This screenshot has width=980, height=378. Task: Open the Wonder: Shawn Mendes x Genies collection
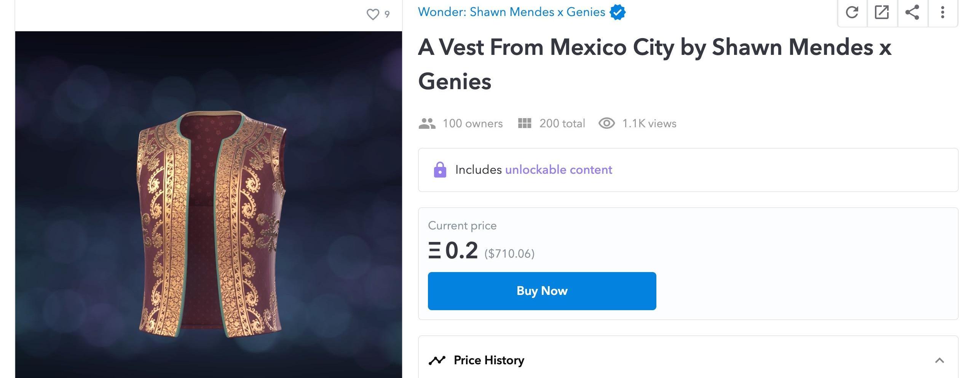point(511,12)
